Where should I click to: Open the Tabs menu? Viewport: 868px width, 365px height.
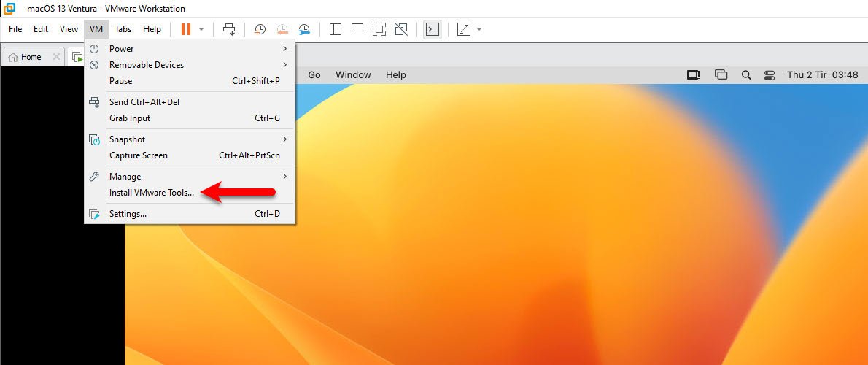(x=123, y=29)
